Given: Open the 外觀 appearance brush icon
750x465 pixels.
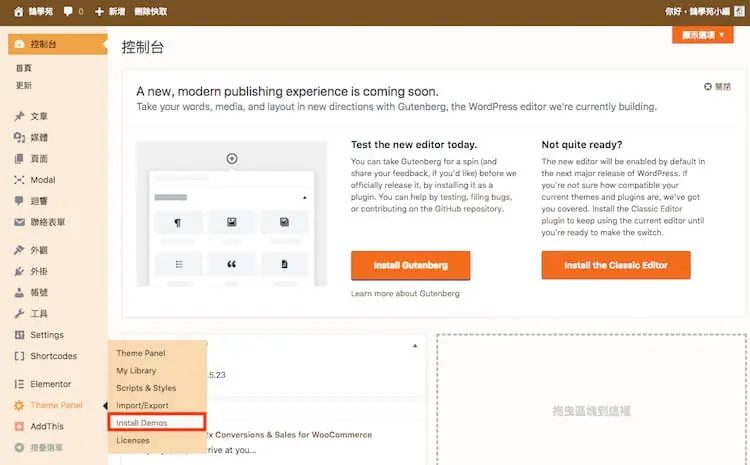Looking at the screenshot, I should click(19, 250).
